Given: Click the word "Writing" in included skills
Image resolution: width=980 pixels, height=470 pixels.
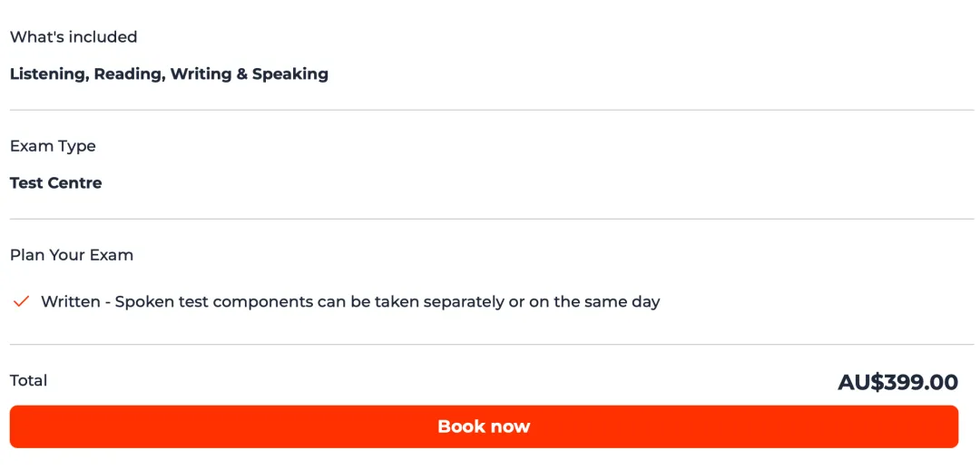Looking at the screenshot, I should click(x=201, y=74).
